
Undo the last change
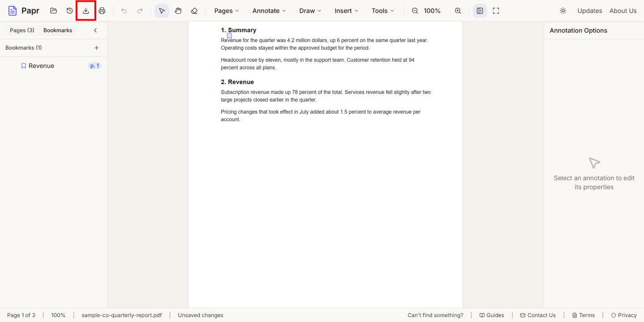[x=124, y=11]
